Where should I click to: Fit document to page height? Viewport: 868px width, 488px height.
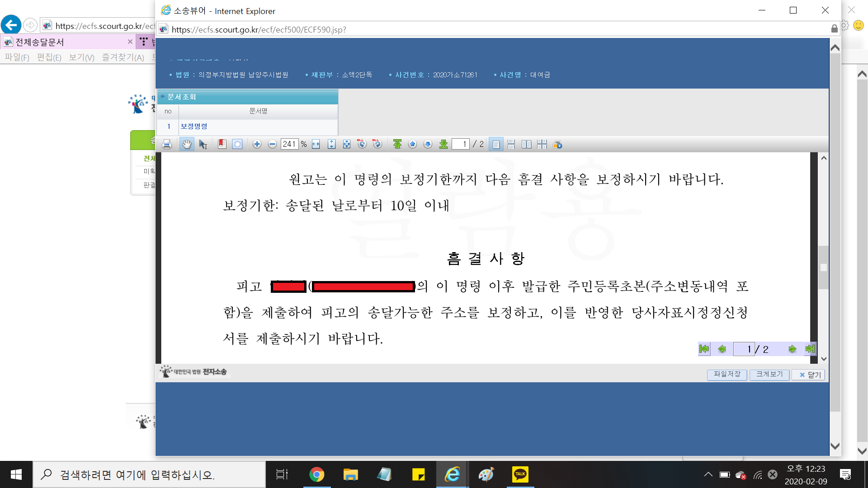(331, 144)
